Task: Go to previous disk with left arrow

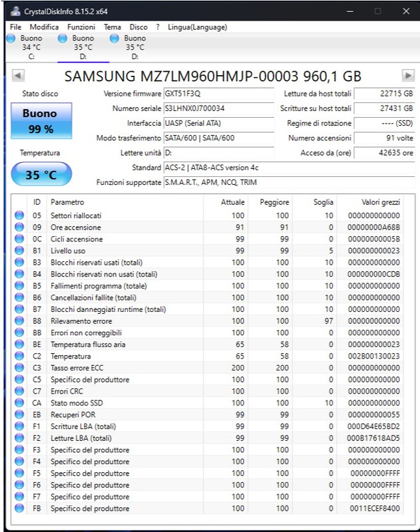Action: click(x=18, y=75)
